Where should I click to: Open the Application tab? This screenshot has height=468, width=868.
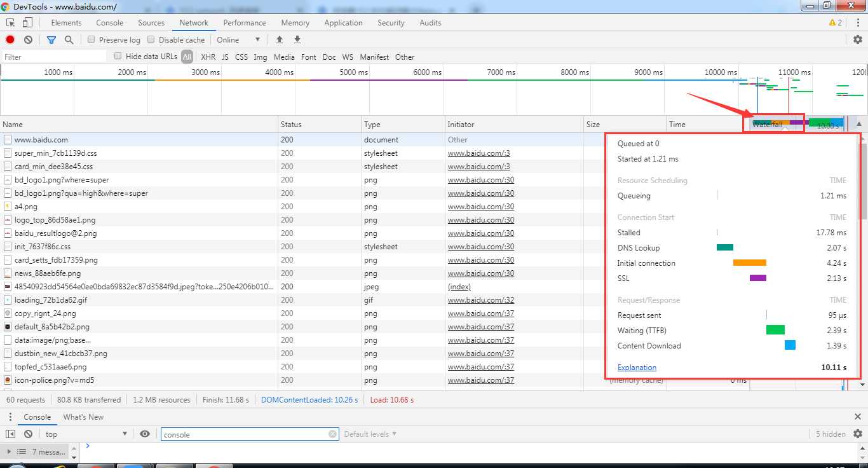343,22
